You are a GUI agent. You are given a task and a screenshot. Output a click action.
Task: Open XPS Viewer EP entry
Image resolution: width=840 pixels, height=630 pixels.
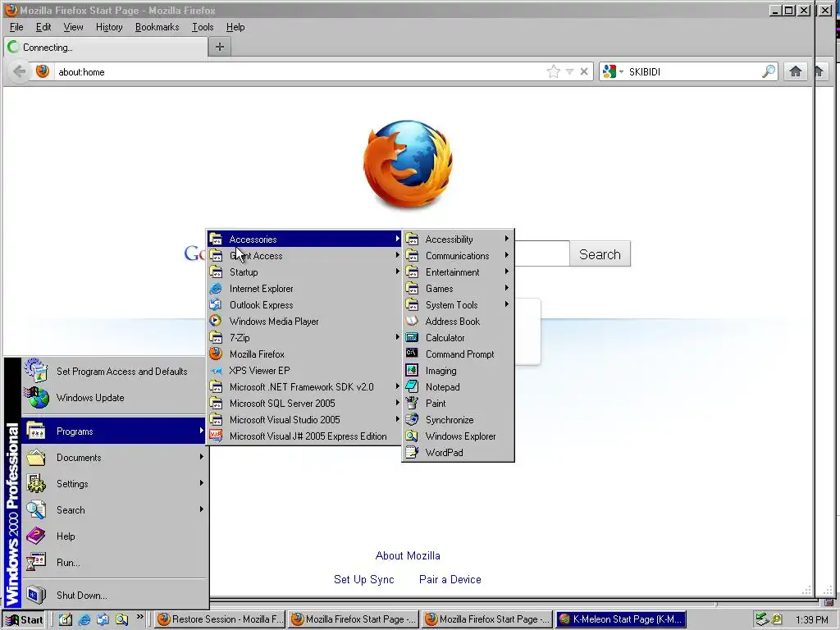(304, 371)
